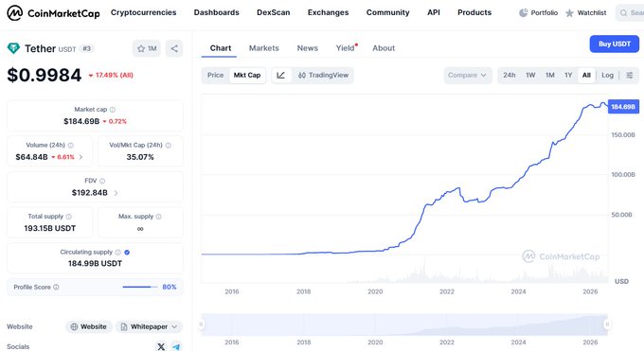Show Market cap info tooltip

[113, 110]
